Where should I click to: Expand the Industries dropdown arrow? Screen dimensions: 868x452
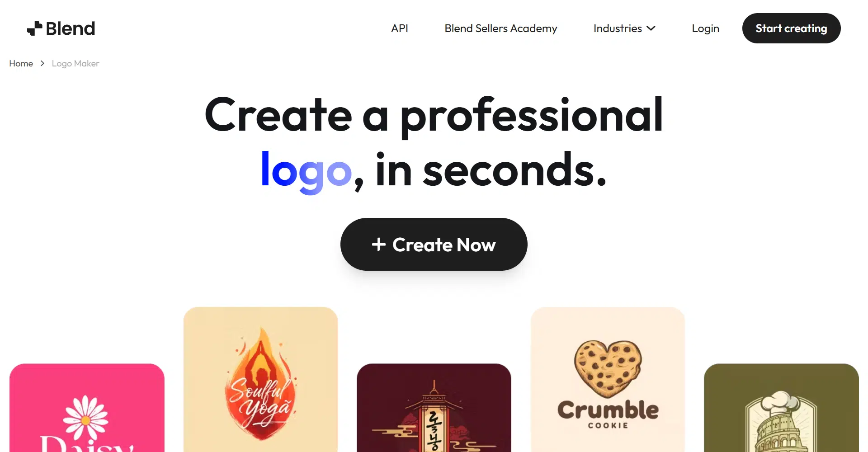[651, 28]
